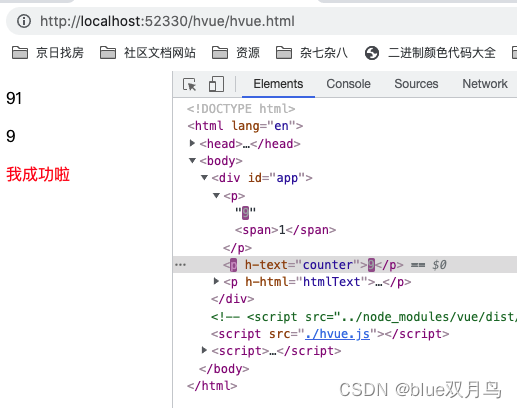Open the 社区文档网站 bookmark folder
517x408 pixels.
pyautogui.click(x=148, y=53)
